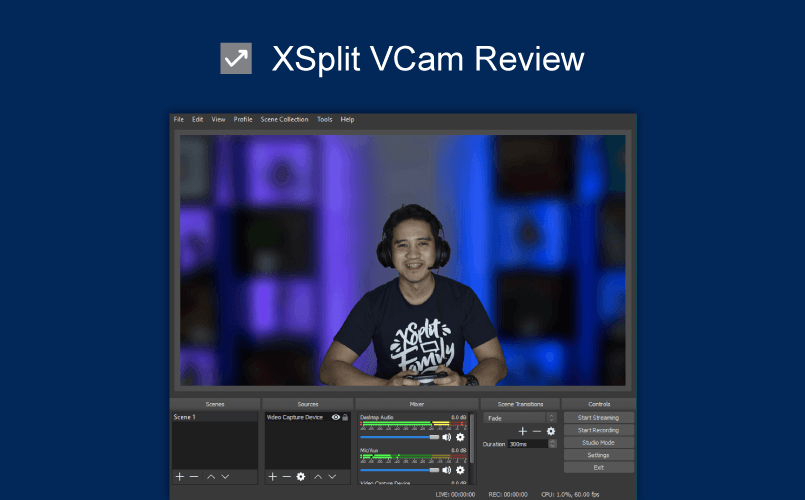Add a new source with the plus icon
Screen dimensions: 805x500
(x=273, y=477)
